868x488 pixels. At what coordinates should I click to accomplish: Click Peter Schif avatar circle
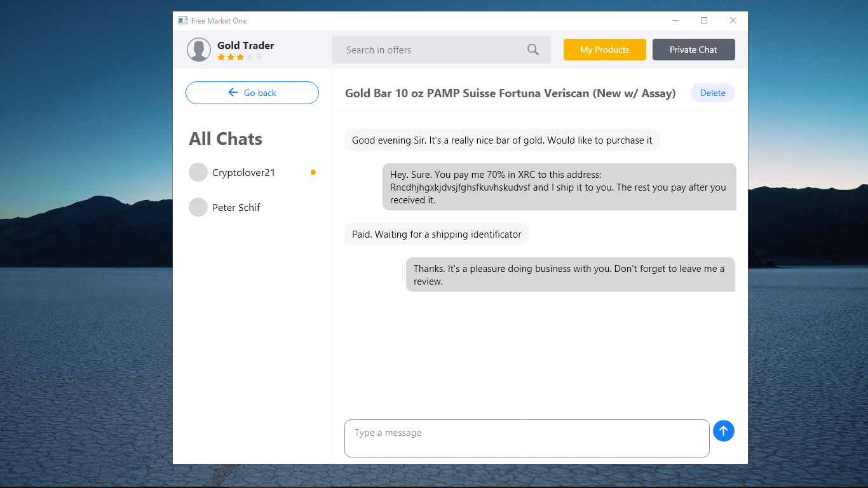click(198, 207)
